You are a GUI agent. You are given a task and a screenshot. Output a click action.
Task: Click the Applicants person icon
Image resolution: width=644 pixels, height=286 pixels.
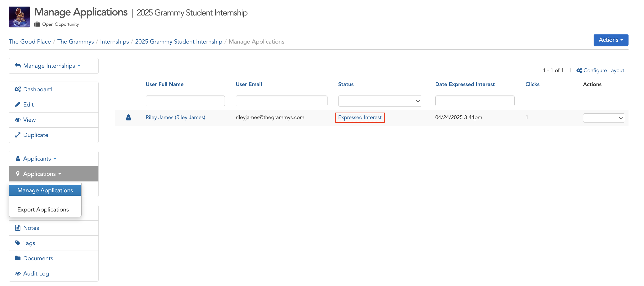click(18, 158)
